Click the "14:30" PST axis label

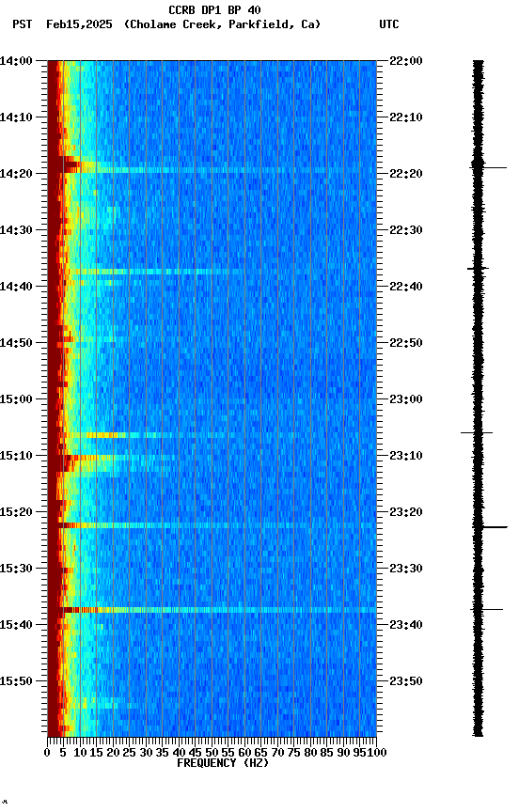pos(16,230)
